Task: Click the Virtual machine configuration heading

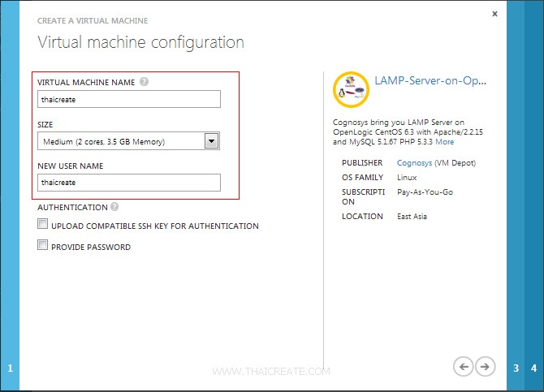Action: pos(140,43)
